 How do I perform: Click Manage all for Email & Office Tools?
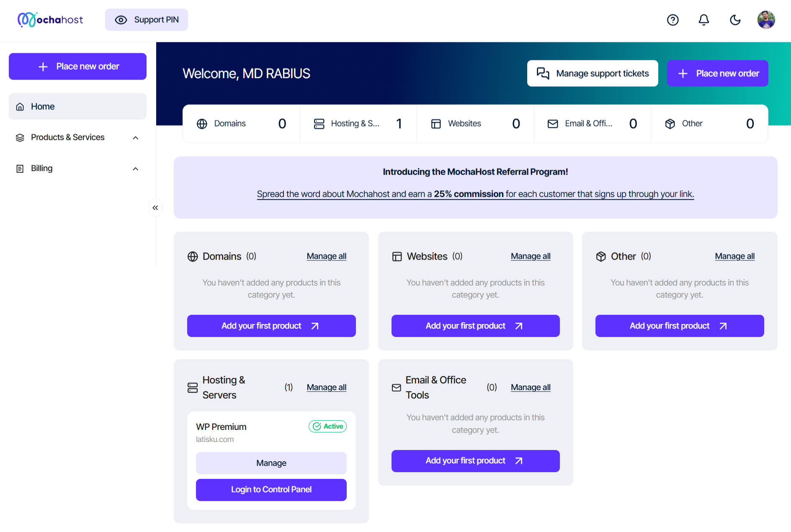pos(531,387)
